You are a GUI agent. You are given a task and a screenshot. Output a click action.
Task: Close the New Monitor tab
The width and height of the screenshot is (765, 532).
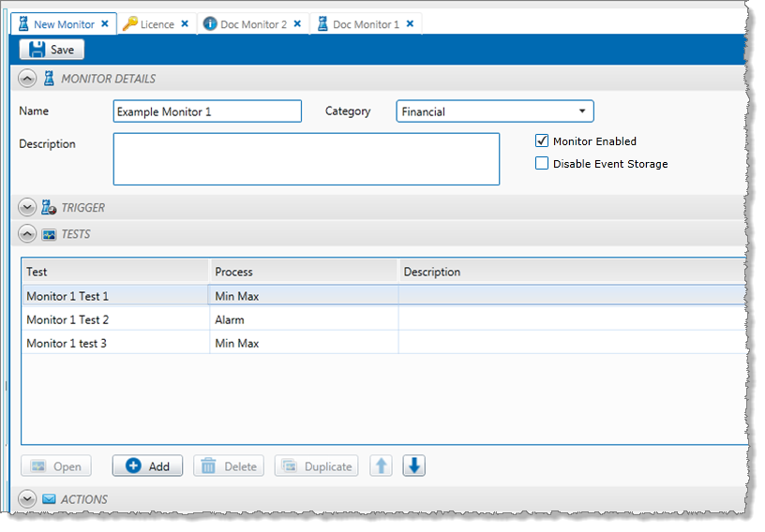coord(105,23)
